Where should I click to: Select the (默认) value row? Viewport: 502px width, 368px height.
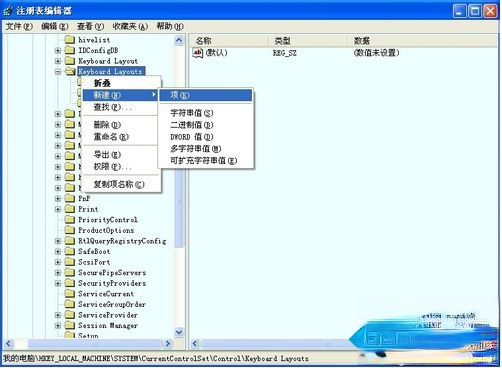pos(217,53)
